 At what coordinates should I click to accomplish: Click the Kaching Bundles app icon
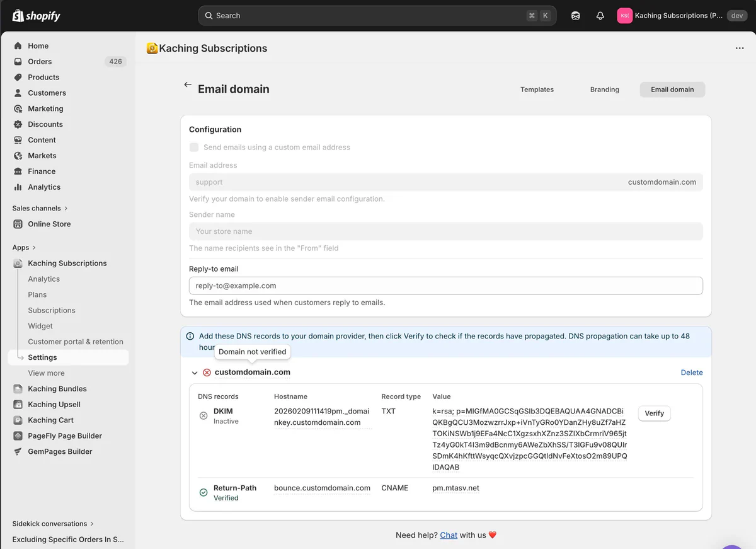pyautogui.click(x=18, y=389)
